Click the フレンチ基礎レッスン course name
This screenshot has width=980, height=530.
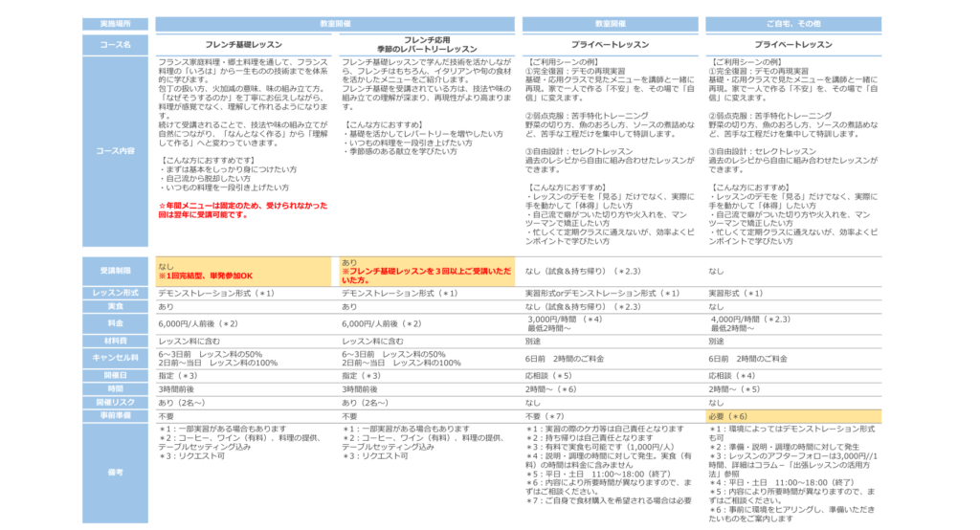pos(245,45)
